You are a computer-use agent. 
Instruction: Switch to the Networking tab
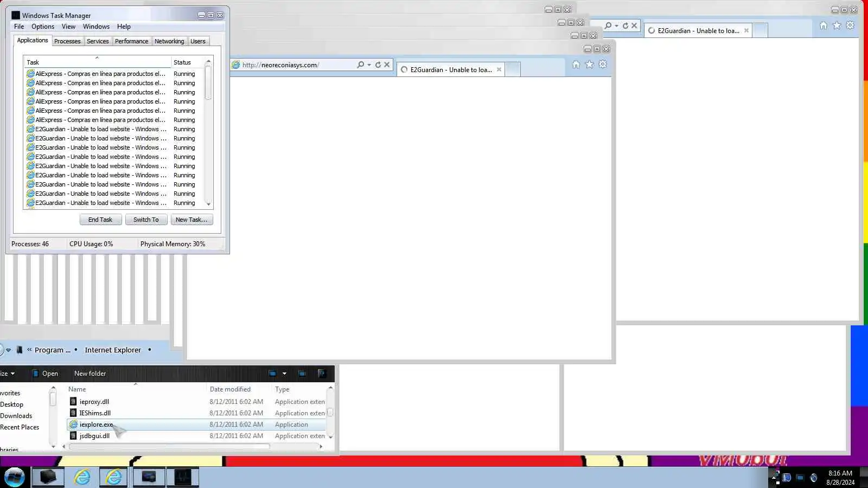click(x=169, y=41)
